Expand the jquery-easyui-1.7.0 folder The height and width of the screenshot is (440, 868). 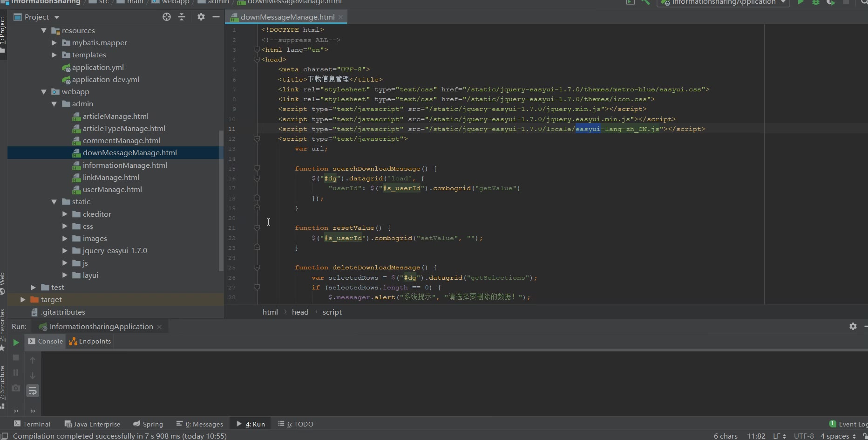(65, 251)
